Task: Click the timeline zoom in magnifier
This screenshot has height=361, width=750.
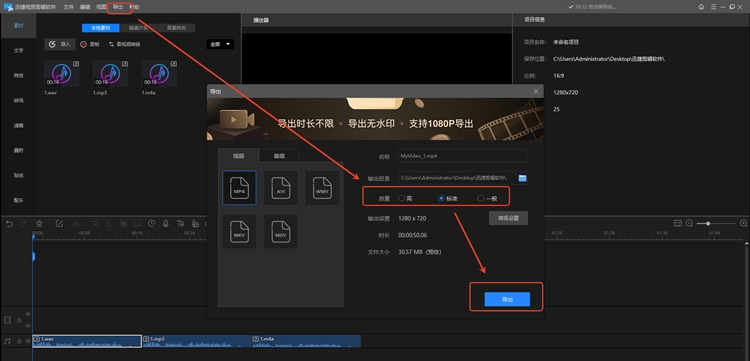Action: (x=743, y=223)
